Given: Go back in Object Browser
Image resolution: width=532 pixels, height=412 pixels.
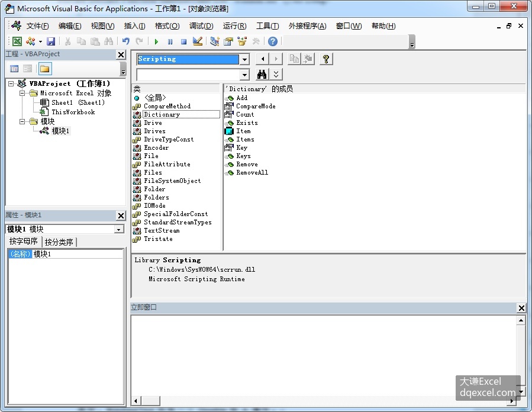Looking at the screenshot, I should [262, 59].
